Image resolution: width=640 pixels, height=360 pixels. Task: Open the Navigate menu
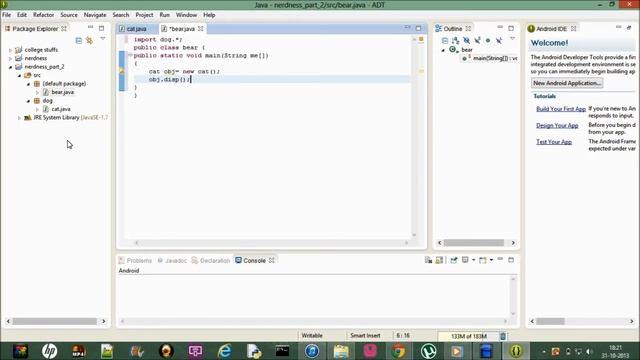point(95,15)
